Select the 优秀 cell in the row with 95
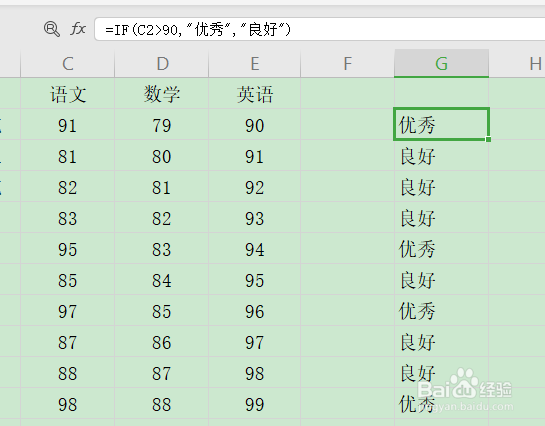The height and width of the screenshot is (426, 545). click(441, 248)
